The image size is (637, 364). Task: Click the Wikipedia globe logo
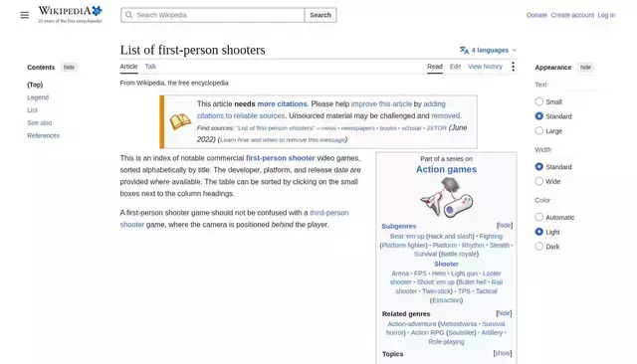[70, 15]
